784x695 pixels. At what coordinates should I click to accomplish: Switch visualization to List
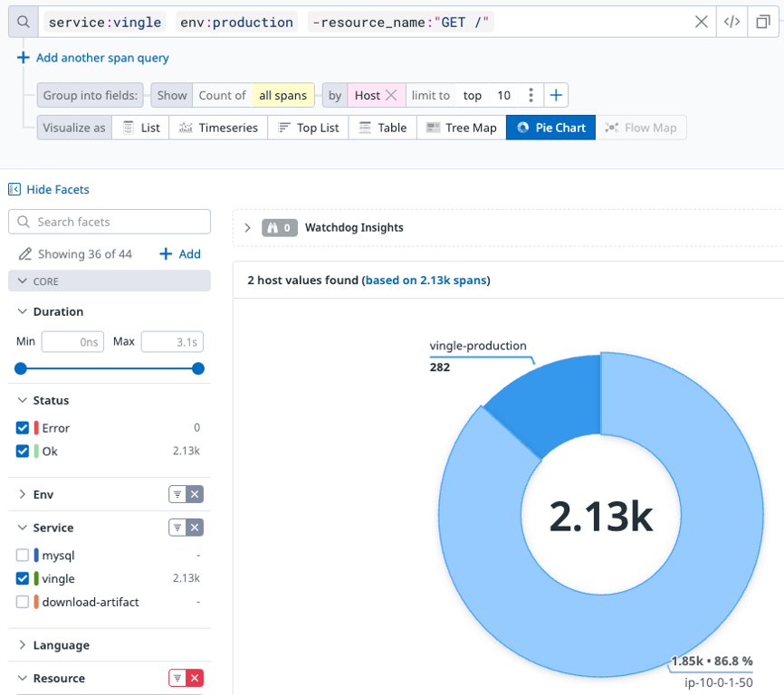pos(141,128)
